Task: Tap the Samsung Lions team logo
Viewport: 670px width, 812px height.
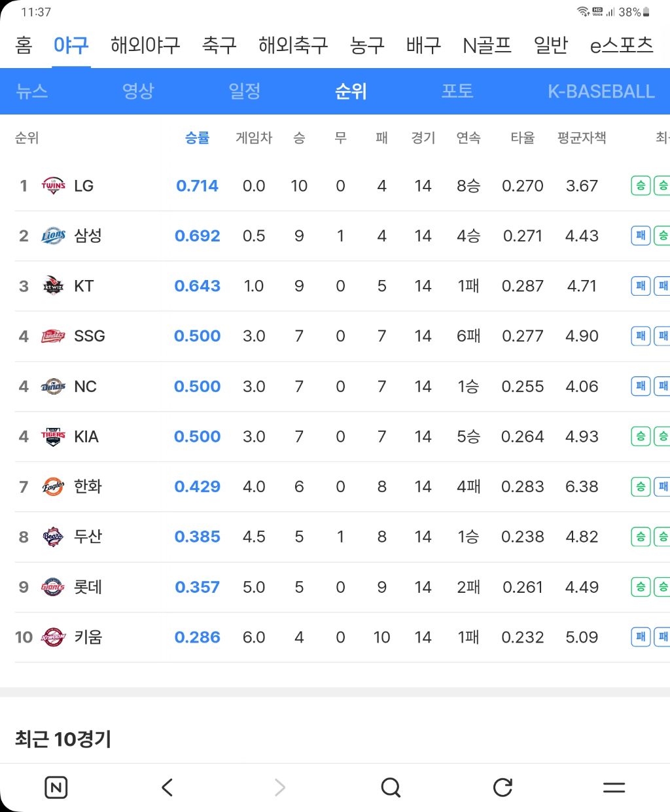Action: click(x=53, y=236)
